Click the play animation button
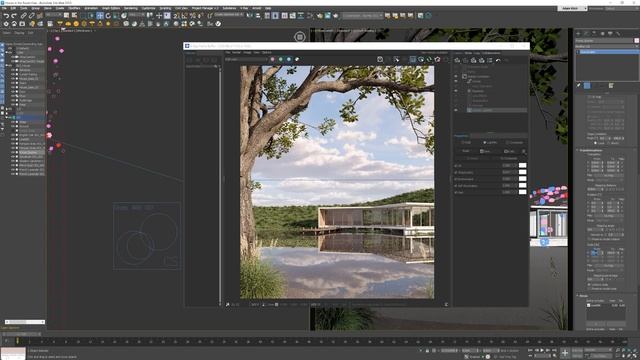640x360 pixels. (542, 350)
